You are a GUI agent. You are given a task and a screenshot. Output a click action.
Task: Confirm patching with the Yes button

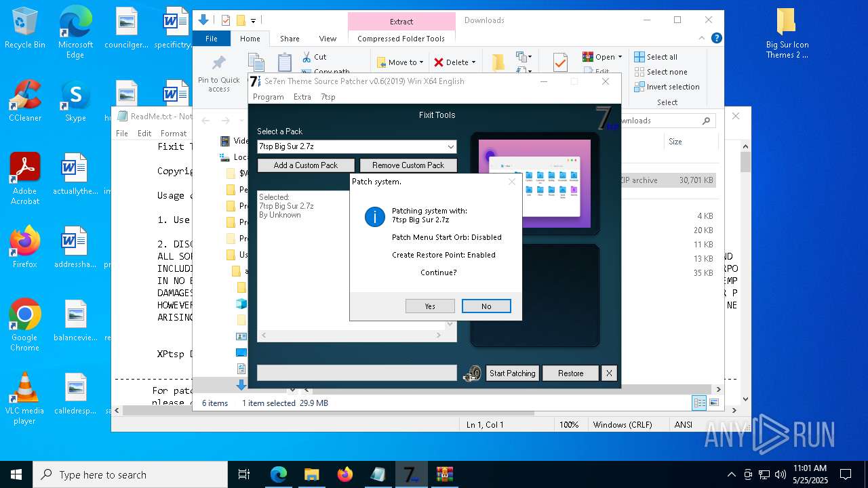pos(430,306)
